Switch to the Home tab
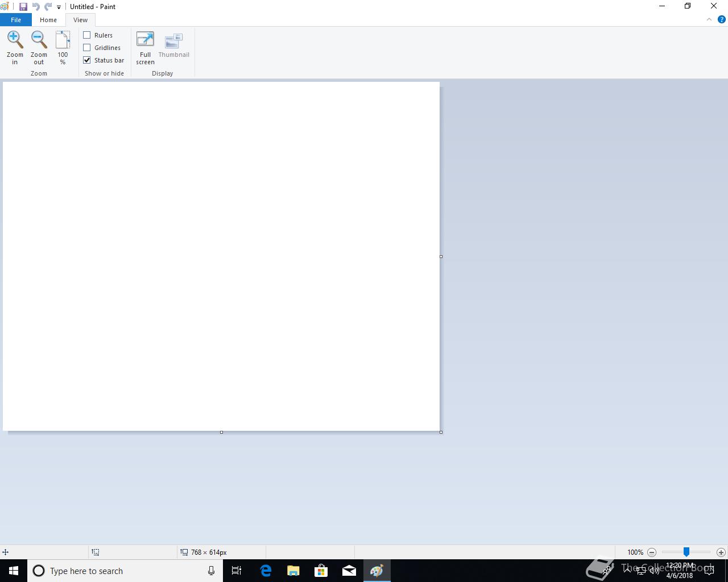 48,20
